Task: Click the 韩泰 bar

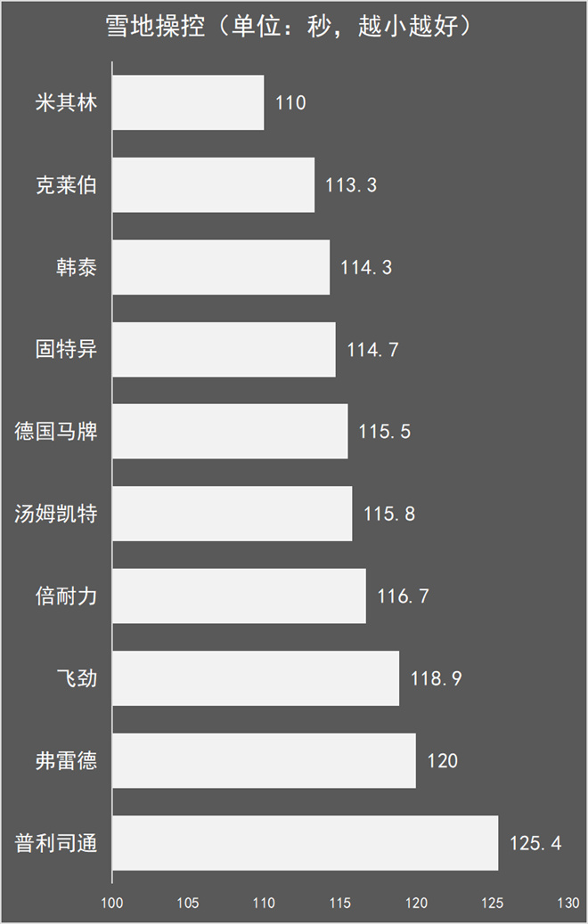Action: click(x=221, y=268)
